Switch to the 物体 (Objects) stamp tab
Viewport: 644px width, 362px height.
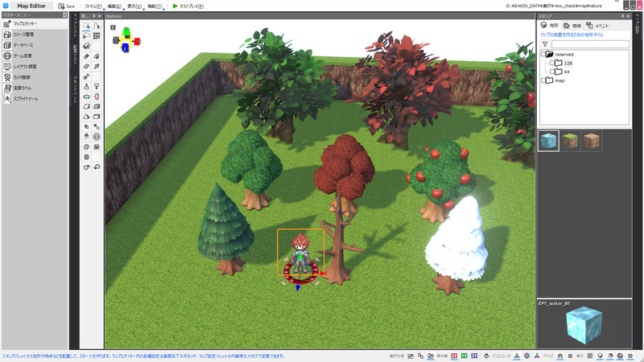[x=572, y=26]
